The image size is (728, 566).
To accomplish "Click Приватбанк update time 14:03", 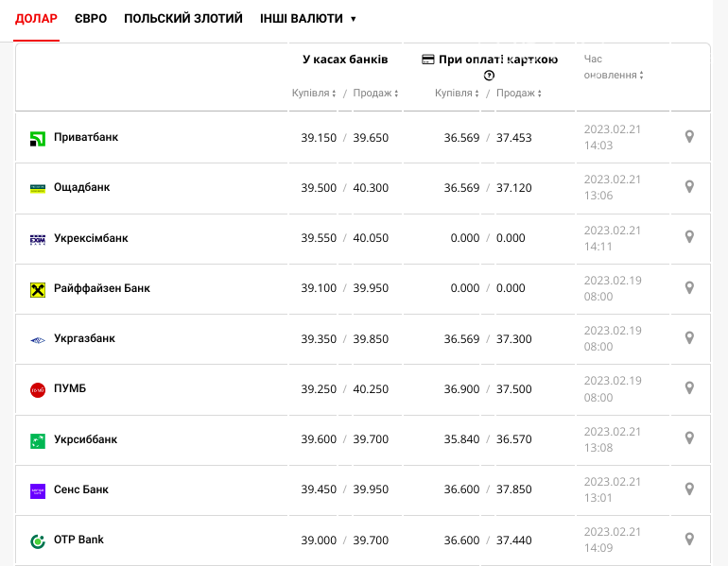I will click(x=598, y=146).
